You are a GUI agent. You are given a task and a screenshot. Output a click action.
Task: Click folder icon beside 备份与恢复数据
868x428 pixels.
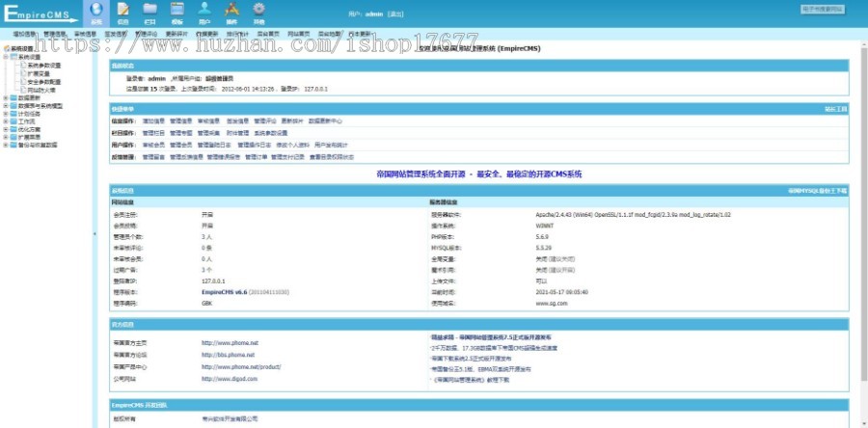14,145
